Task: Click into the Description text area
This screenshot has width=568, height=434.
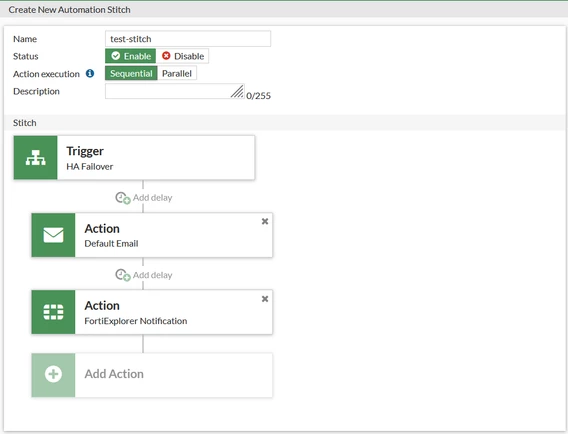Action: tap(175, 91)
